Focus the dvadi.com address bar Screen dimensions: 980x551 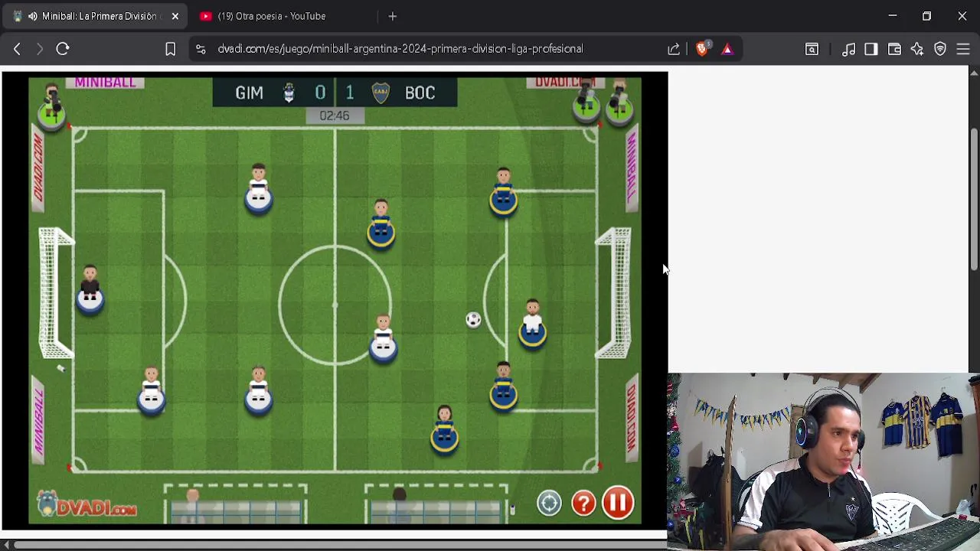point(400,49)
